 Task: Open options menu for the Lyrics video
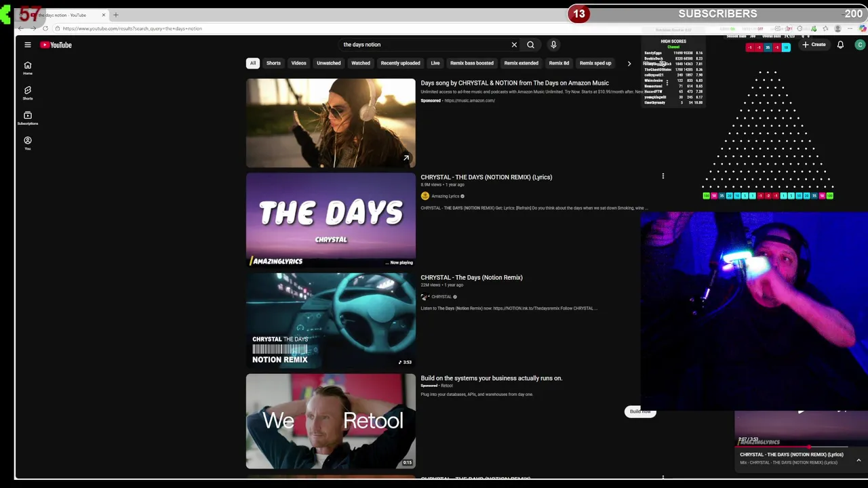(x=663, y=176)
